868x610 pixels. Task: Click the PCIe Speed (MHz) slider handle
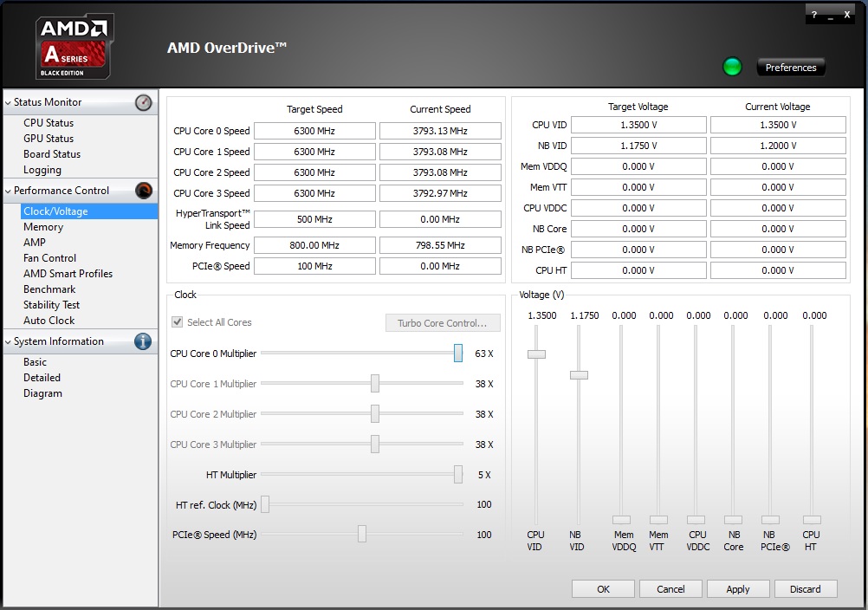(361, 534)
